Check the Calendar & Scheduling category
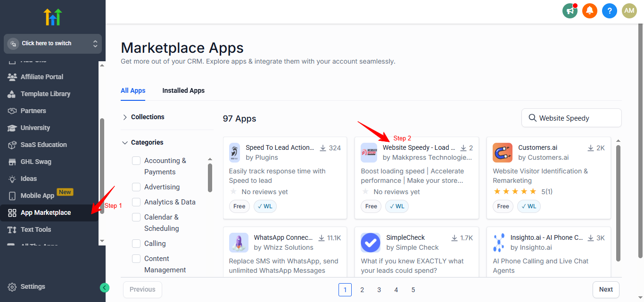This screenshot has width=644, height=302. 136,217
